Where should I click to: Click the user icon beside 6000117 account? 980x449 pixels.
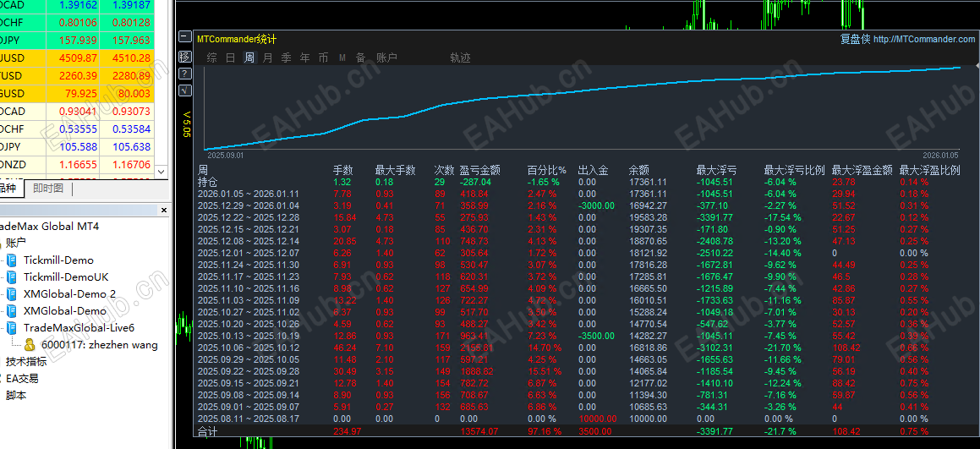tap(30, 344)
